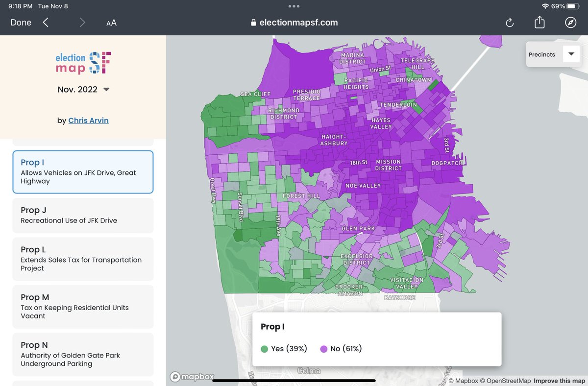The image size is (588, 386).
Task: Select Prop L sales tax measure
Action: (x=83, y=259)
